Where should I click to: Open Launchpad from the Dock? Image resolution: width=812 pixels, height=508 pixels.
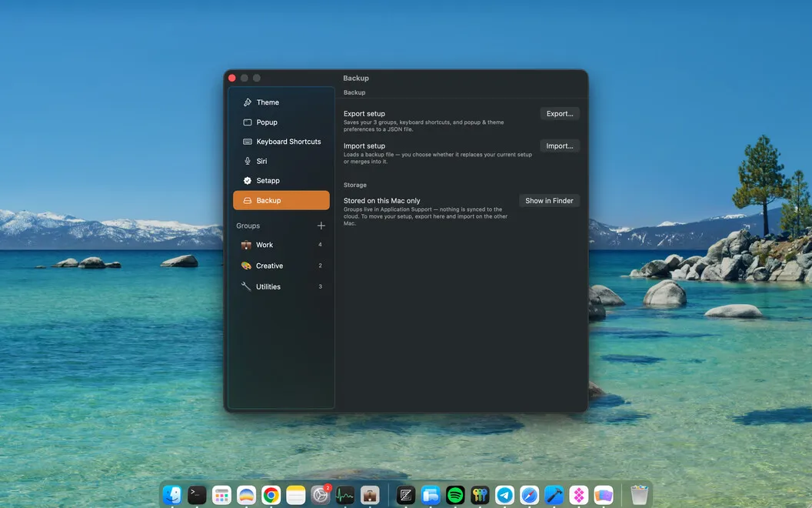pos(221,495)
